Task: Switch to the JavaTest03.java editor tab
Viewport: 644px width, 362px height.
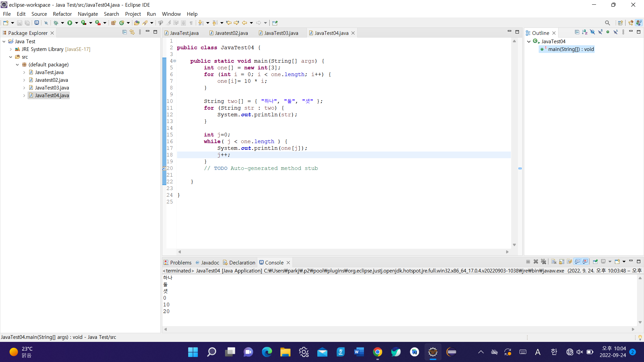Action: click(281, 33)
